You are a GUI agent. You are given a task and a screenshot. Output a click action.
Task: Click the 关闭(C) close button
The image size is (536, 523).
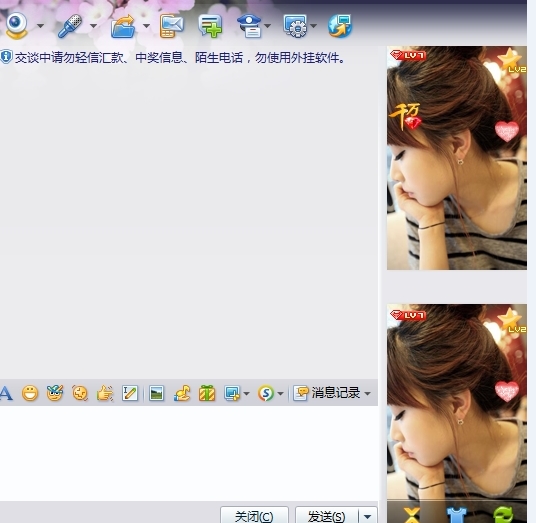point(254,515)
